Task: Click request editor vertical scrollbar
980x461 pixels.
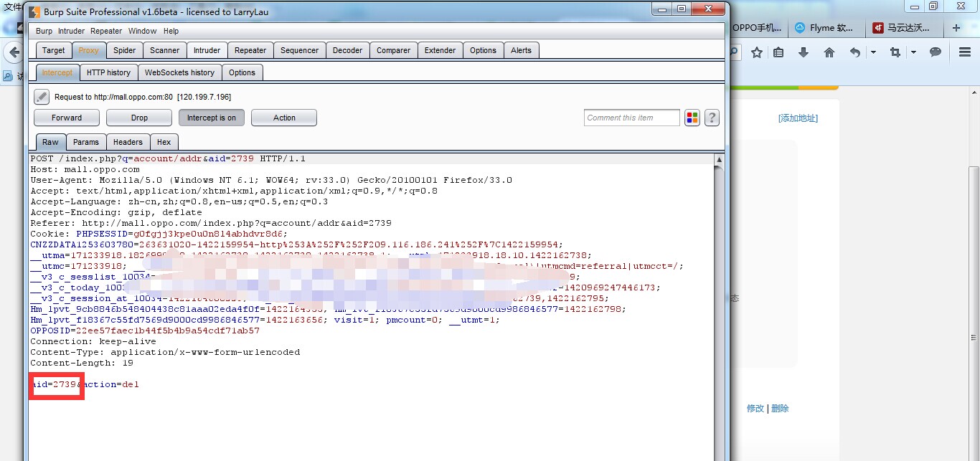Action: tap(719, 307)
